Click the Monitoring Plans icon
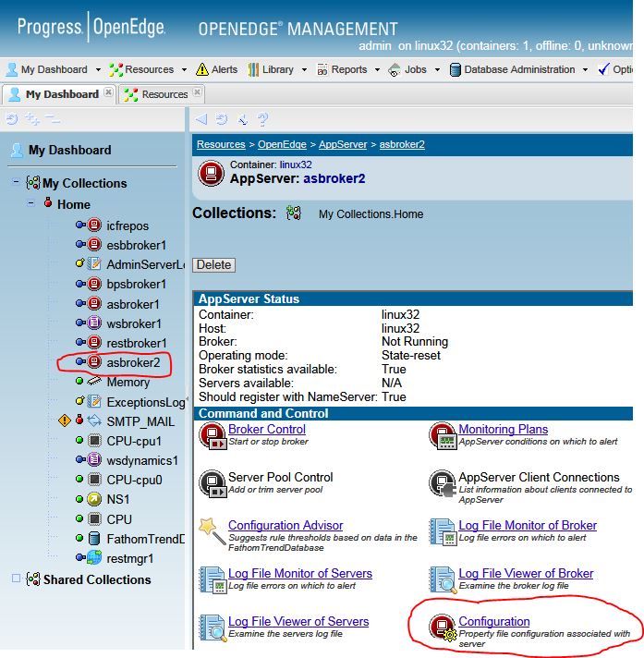This screenshot has width=644, height=658. coord(443,435)
